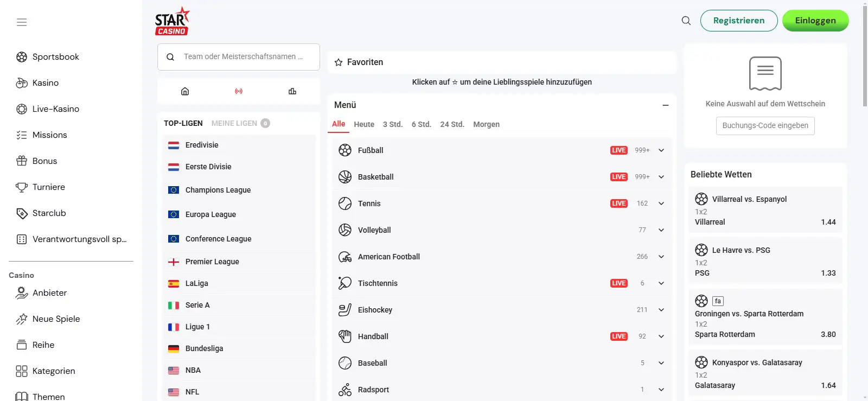Image resolution: width=868 pixels, height=401 pixels.
Task: Select Premier League in top leagues
Action: (239, 262)
